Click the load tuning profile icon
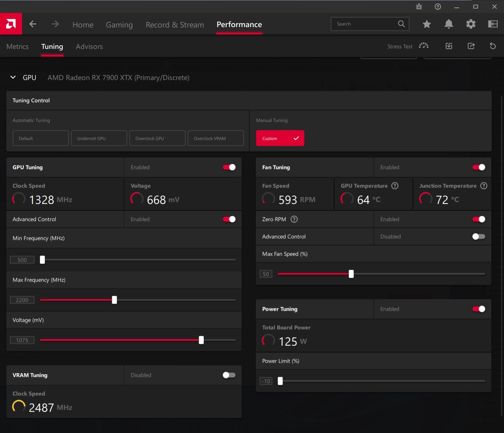This screenshot has height=433, width=504. click(449, 46)
